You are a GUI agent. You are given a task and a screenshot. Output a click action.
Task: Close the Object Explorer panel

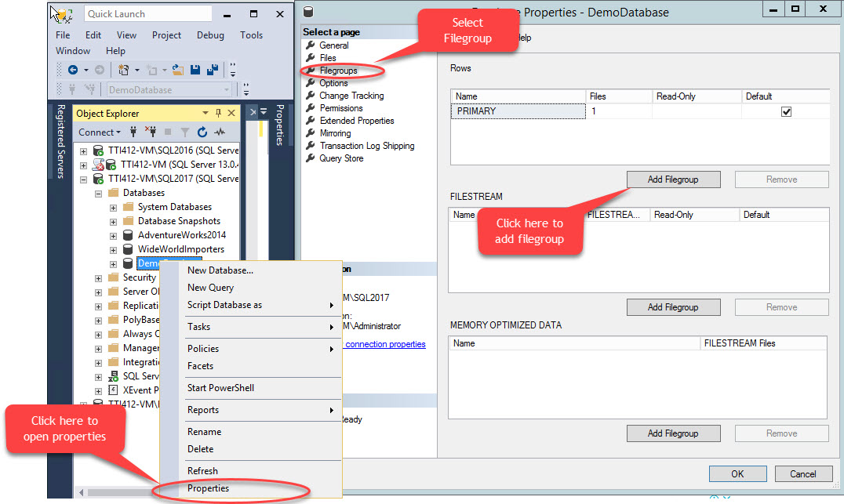click(231, 113)
